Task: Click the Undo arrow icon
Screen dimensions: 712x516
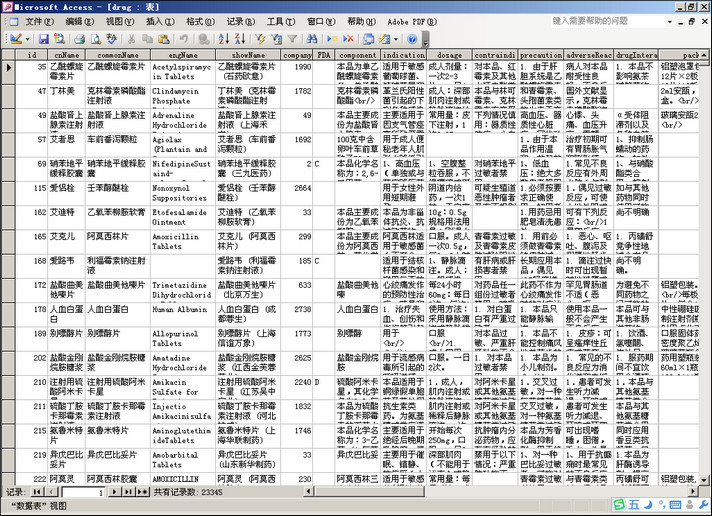Action: [184, 39]
